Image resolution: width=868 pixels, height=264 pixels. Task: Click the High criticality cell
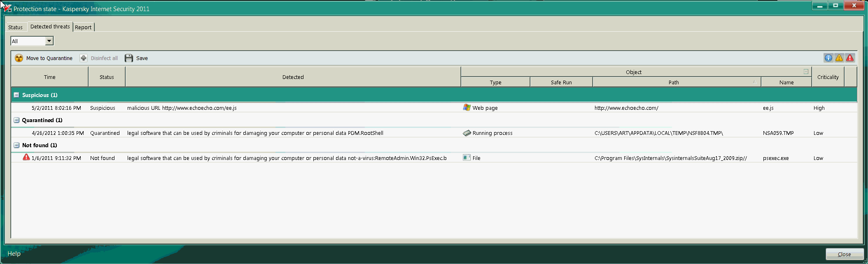[819, 108]
